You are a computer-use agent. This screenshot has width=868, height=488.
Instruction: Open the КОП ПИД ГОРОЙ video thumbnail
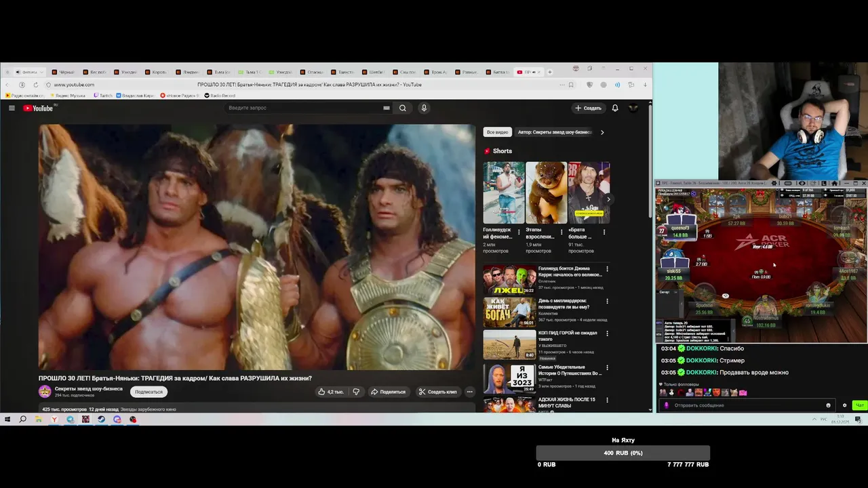click(509, 346)
